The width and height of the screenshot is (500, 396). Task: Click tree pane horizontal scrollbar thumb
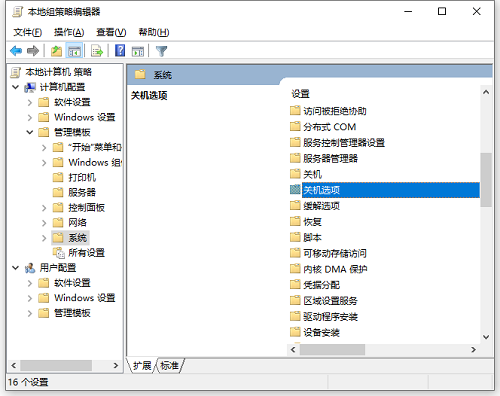coord(56,366)
